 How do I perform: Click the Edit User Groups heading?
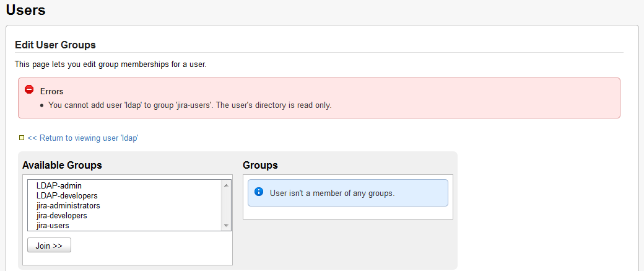55,45
